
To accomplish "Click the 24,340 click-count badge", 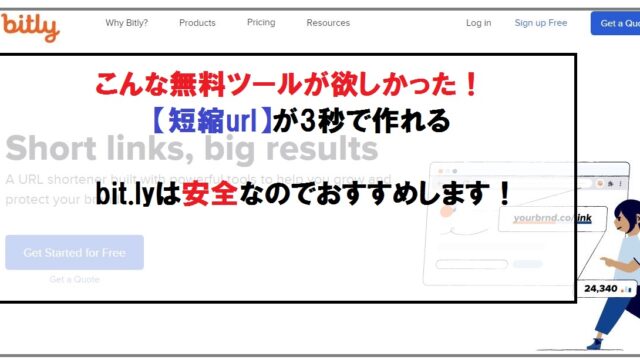I will click(606, 289).
